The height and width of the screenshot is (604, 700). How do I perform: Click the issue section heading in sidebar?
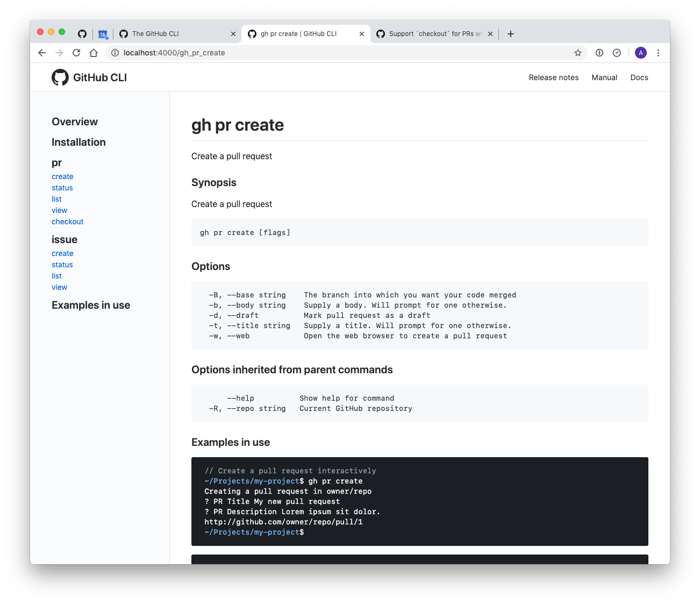65,239
